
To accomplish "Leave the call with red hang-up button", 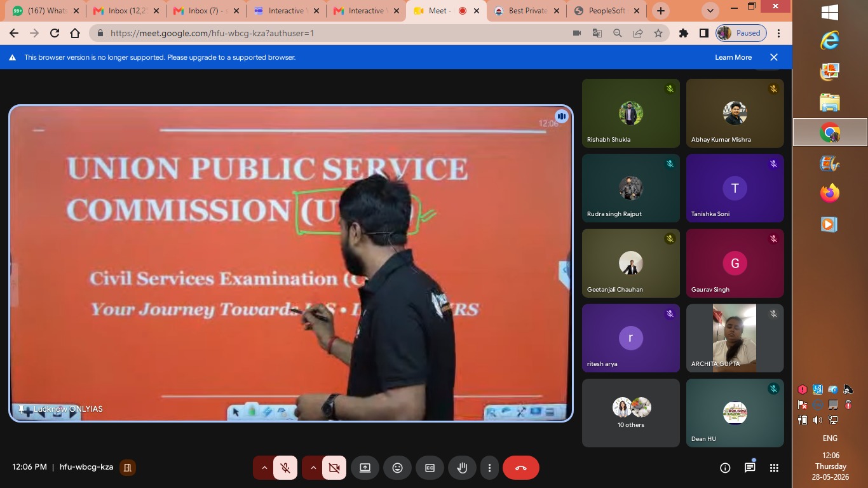I will click(x=521, y=468).
